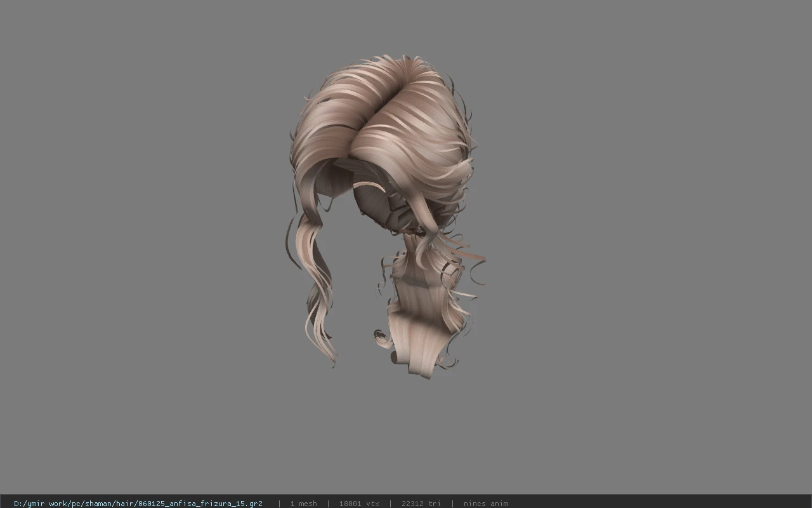Screen dimensions: 812x508
Task: Click the '18801 vtx' vertex count
Action: click(359, 504)
